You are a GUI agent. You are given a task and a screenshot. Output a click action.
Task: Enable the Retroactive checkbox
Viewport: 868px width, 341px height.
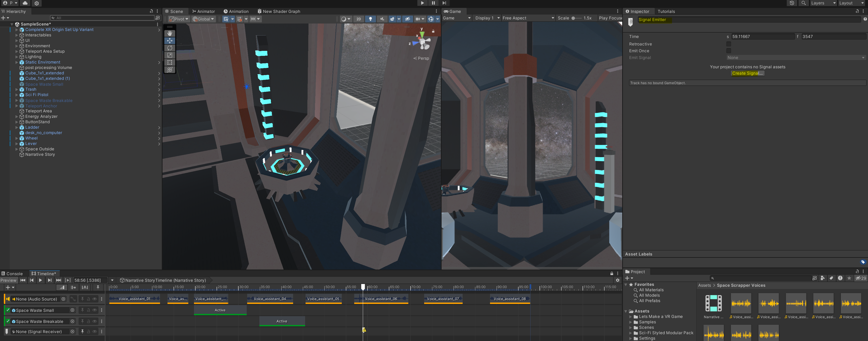pyautogui.click(x=729, y=44)
